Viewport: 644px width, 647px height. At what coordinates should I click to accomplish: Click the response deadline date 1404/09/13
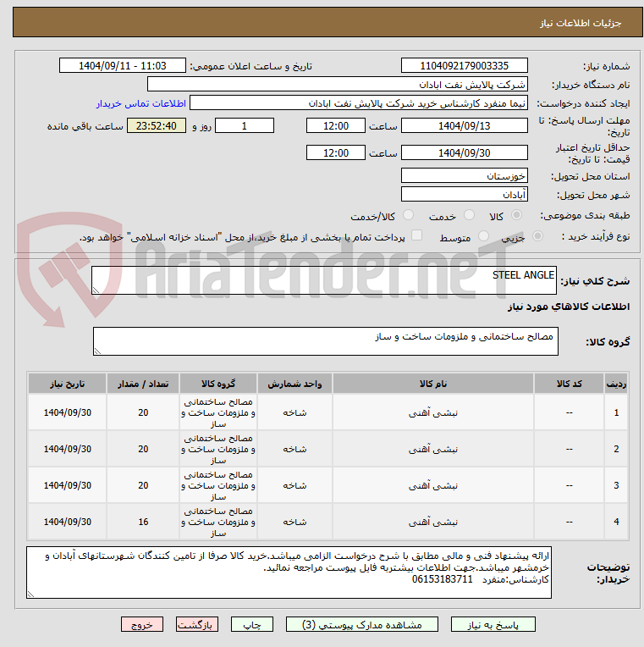(x=465, y=125)
